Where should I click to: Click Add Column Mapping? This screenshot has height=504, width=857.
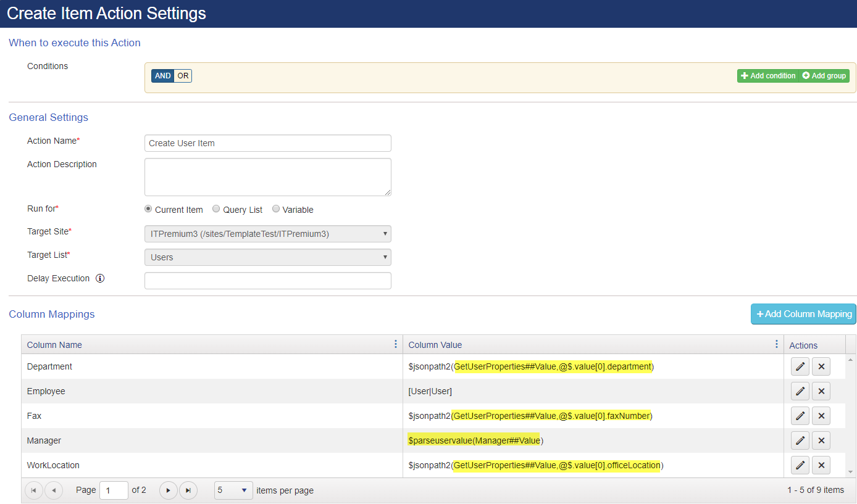pos(803,313)
